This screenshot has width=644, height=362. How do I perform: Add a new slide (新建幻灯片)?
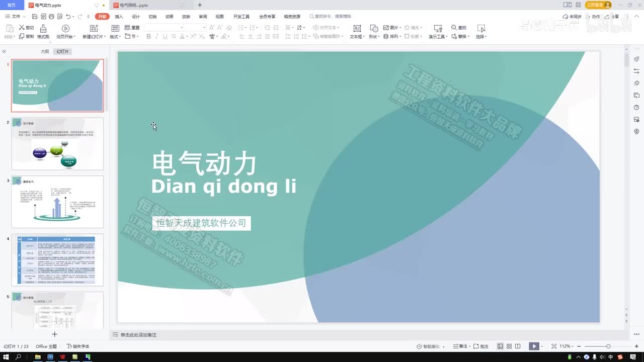tap(94, 32)
